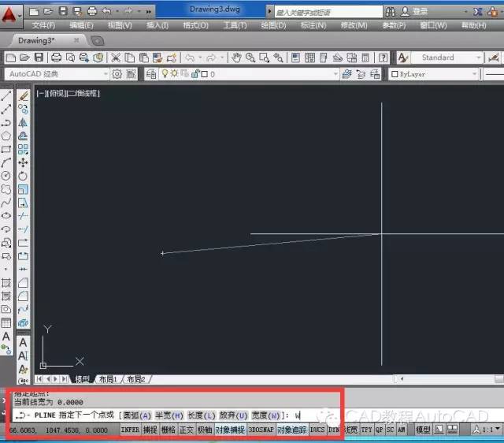This screenshot has width=504, height=443.
Task: Select the Move modify tool
Action: 23,162
